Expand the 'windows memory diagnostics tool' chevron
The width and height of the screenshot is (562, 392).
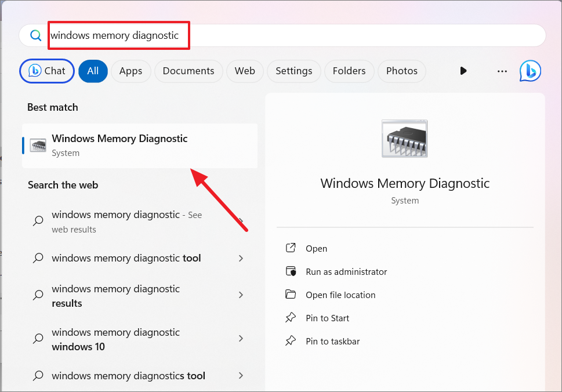[x=241, y=375]
